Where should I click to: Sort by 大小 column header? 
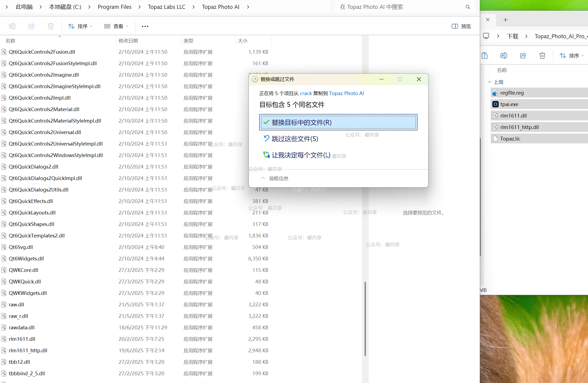click(253, 41)
